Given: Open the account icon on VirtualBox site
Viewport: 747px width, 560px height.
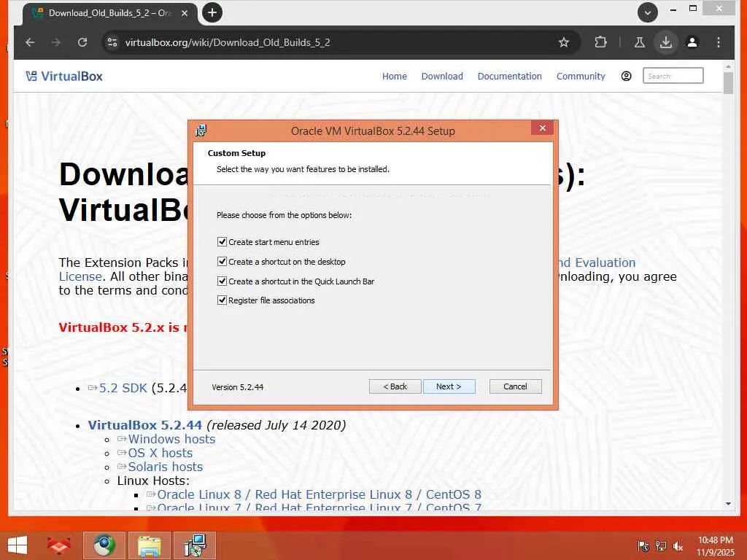Looking at the screenshot, I should pos(626,76).
